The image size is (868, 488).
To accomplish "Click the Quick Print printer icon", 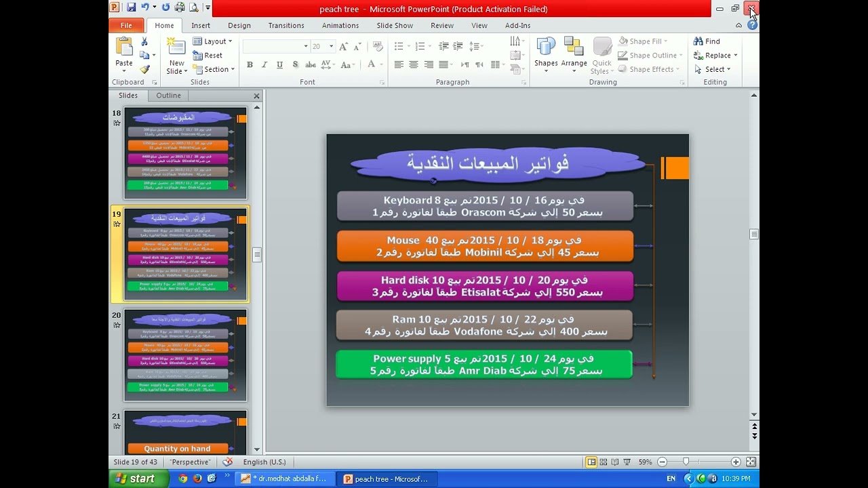I will coord(180,7).
